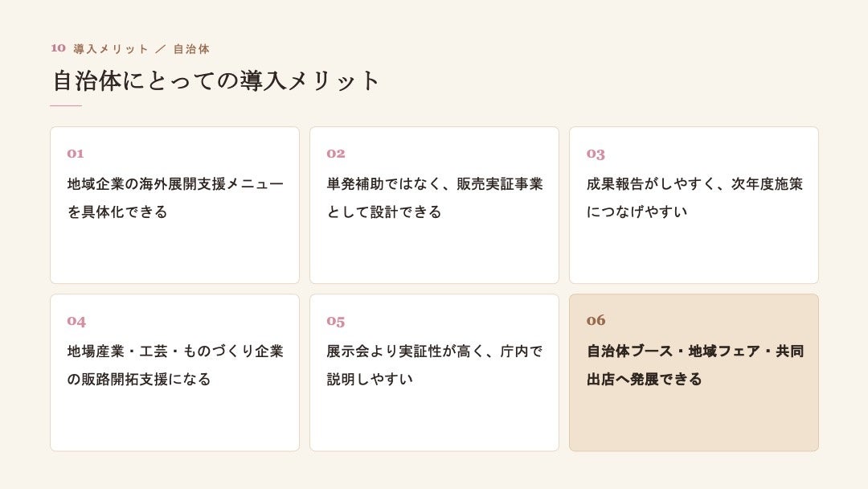Select the breadcrumb text 導入メリット／自治体

click(x=141, y=49)
